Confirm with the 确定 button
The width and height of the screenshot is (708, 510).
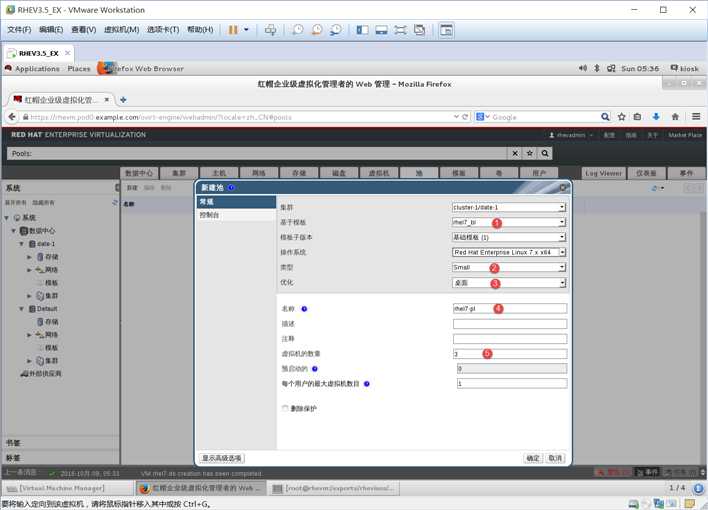(x=533, y=458)
